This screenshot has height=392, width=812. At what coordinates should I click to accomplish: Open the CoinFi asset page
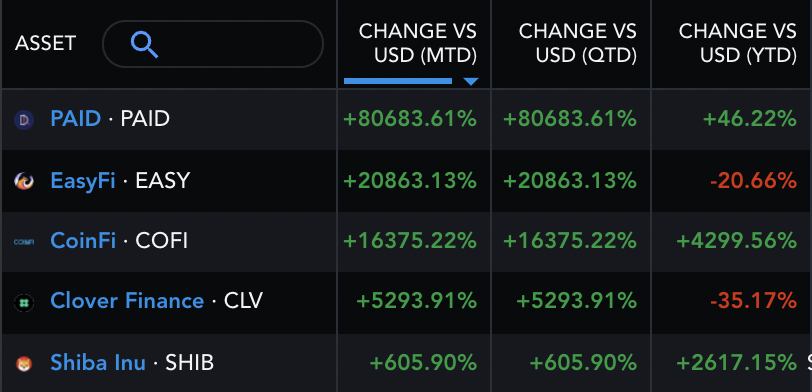[x=83, y=241]
